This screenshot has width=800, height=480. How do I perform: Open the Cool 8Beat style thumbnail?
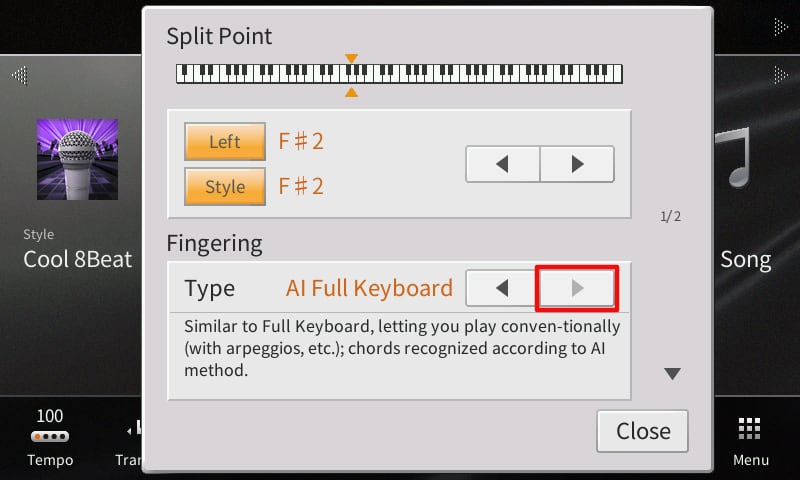click(77, 159)
